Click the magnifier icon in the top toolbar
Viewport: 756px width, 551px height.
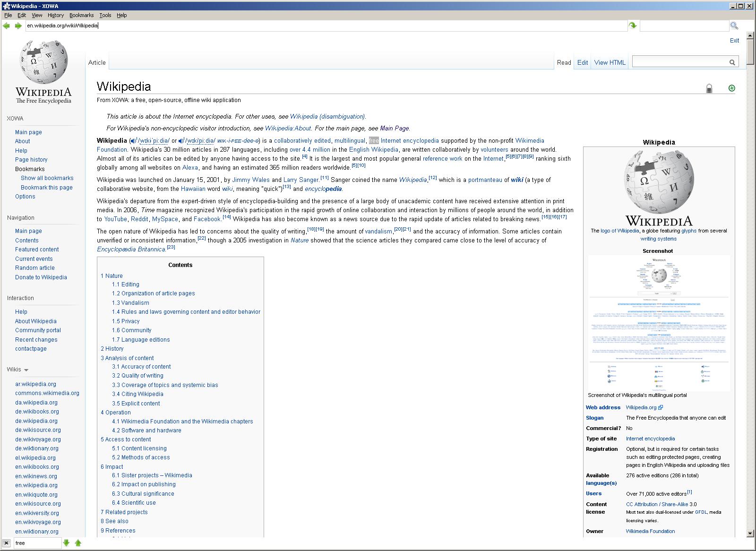[734, 26]
